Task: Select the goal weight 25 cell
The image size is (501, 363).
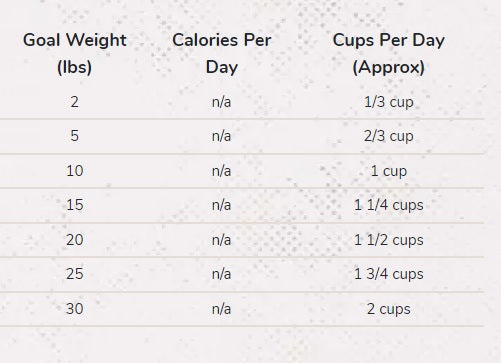Action: pyautogui.click(x=75, y=274)
